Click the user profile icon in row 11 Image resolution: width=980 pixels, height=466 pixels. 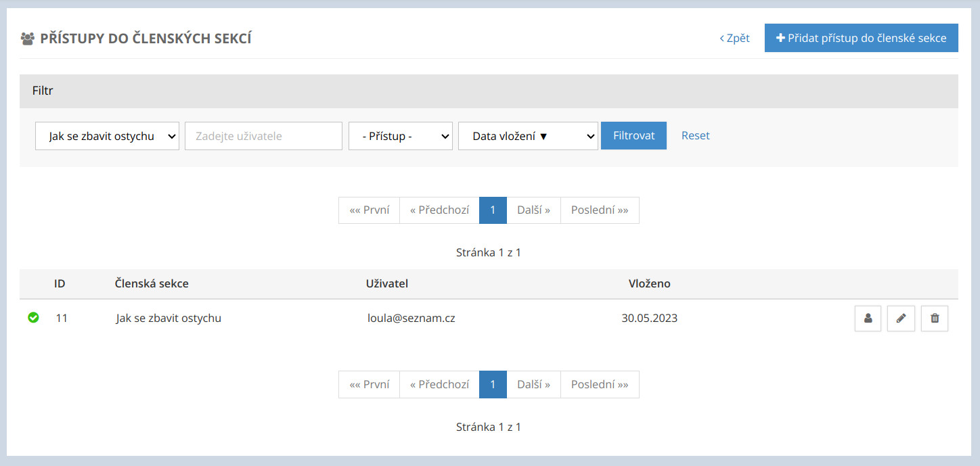click(868, 318)
